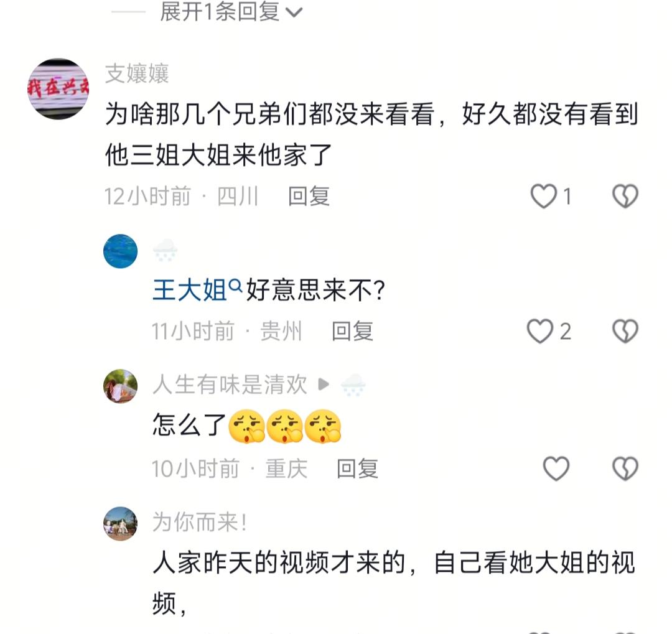Tap the arrow icon after 人生有味是清欢
The width and height of the screenshot is (672, 634).
[324, 384]
